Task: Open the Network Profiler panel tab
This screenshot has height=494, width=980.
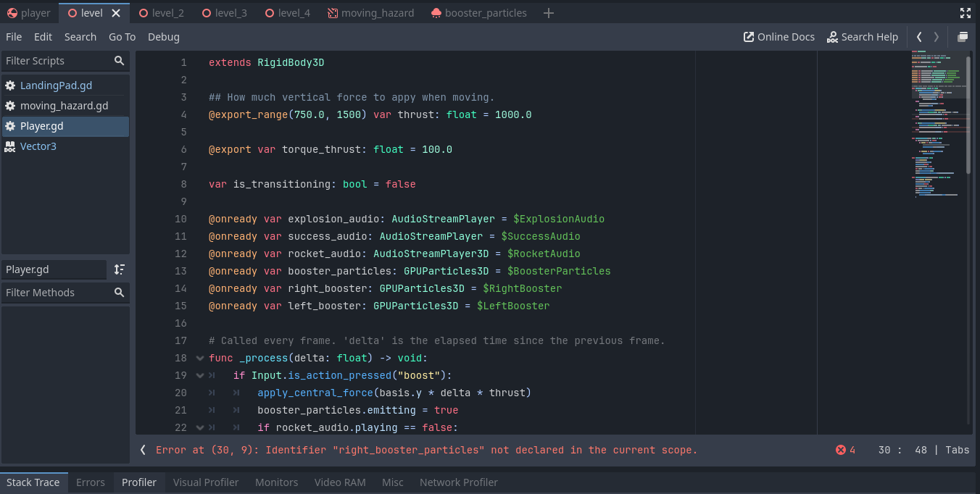Action: [x=458, y=482]
